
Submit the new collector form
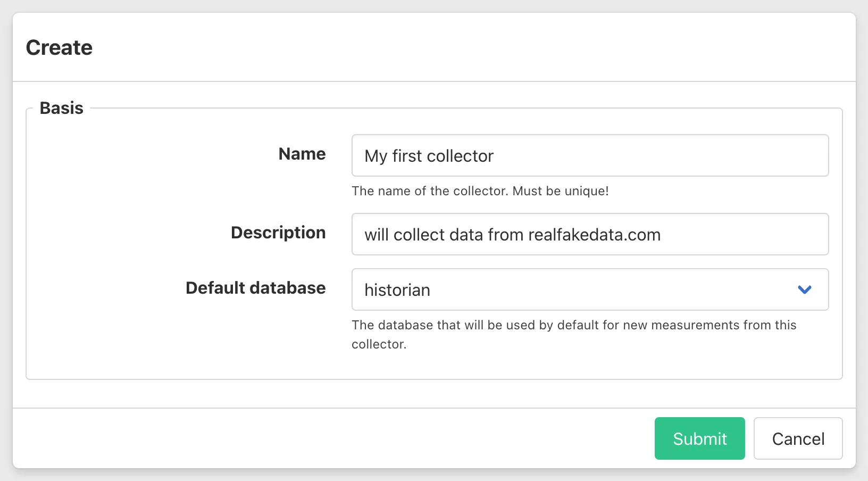(x=699, y=438)
